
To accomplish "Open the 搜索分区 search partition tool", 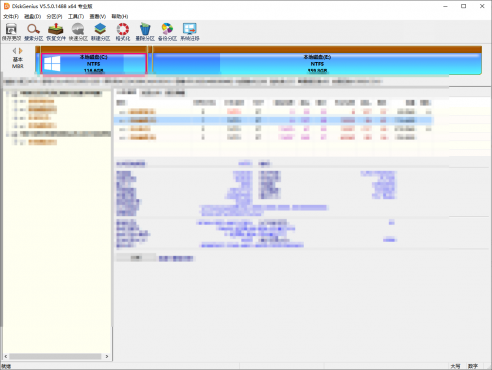I will pyautogui.click(x=34, y=32).
